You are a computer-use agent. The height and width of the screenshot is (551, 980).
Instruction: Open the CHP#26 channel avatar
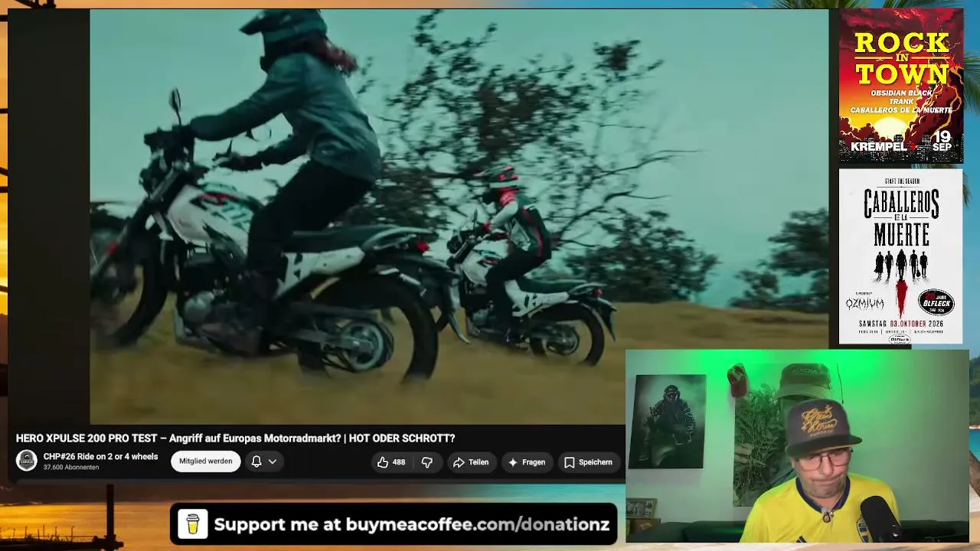click(x=27, y=461)
